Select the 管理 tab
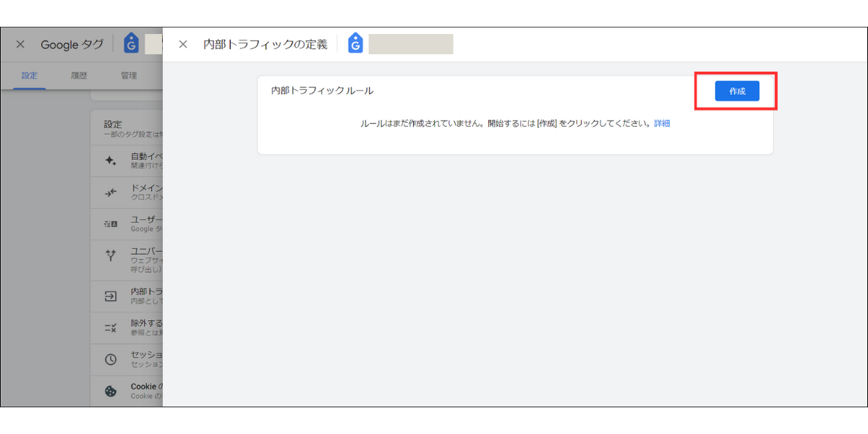Screen dimensions: 868x434 click(x=129, y=75)
